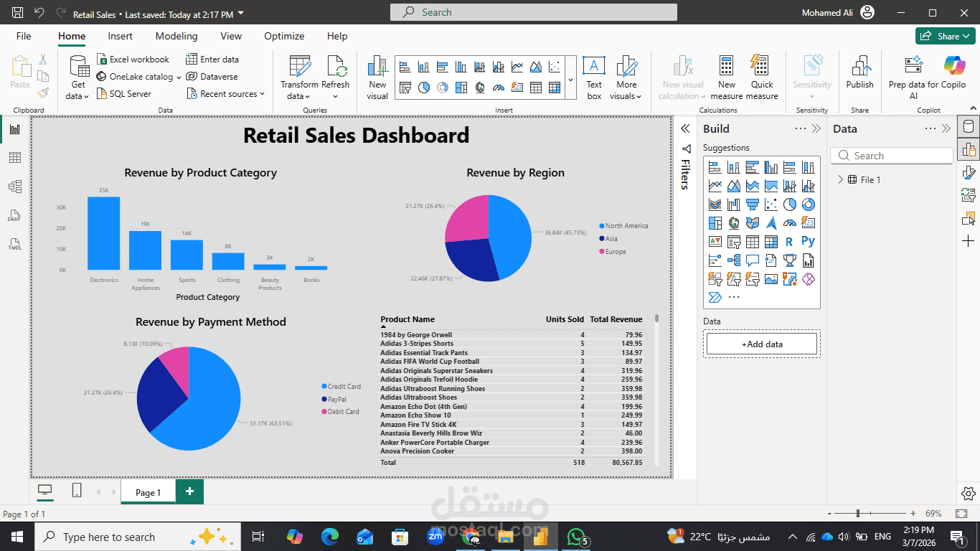This screenshot has width=980, height=551.
Task: Switch to the Insert ribbon tab
Action: pos(121,36)
